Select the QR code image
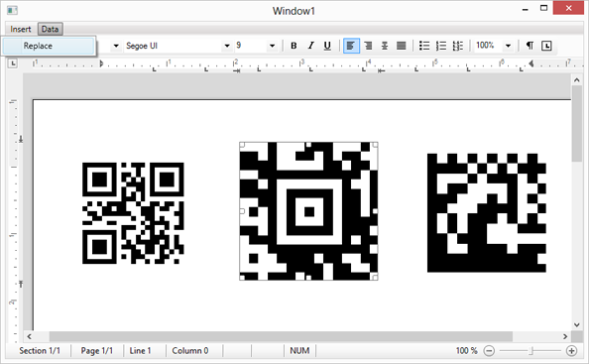The width and height of the screenshot is (589, 364). (133, 213)
